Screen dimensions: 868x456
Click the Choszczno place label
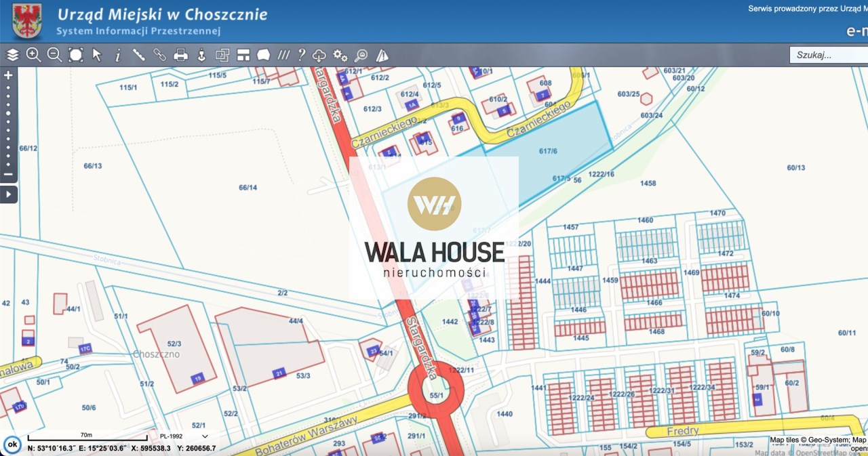point(157,354)
